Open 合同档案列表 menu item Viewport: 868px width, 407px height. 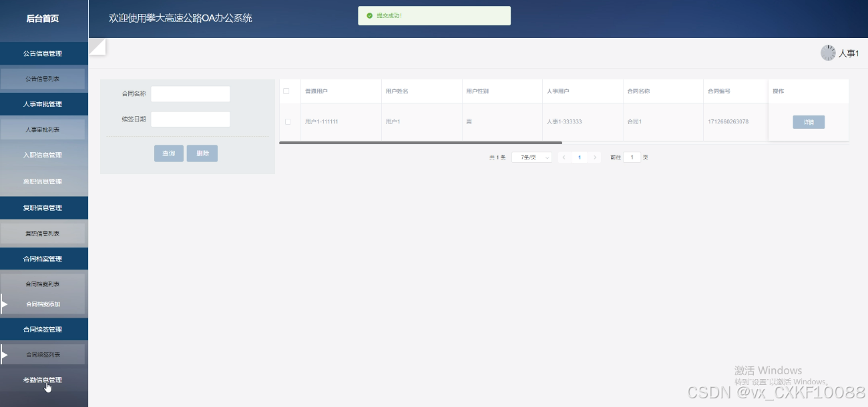pos(43,284)
